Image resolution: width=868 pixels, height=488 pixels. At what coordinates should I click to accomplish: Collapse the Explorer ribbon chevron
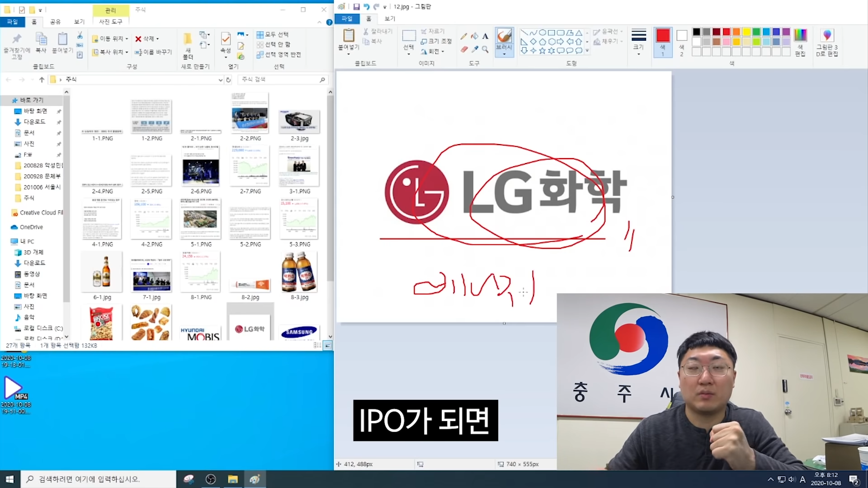pyautogui.click(x=319, y=22)
